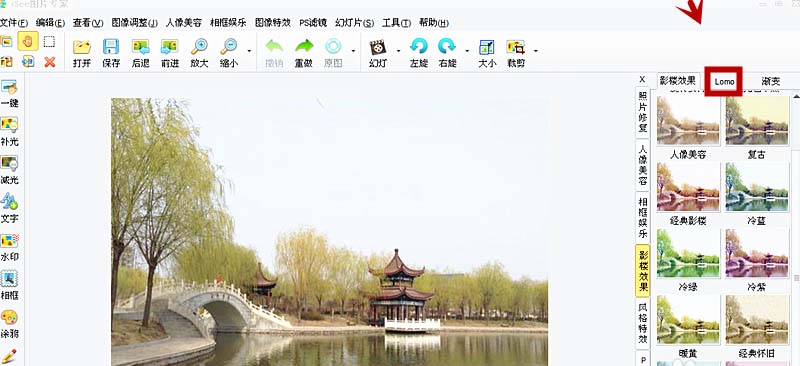Viewport: 800px width, 366px height.
Task: Expand dropdown arrow next to 缩小
Action: click(x=249, y=51)
